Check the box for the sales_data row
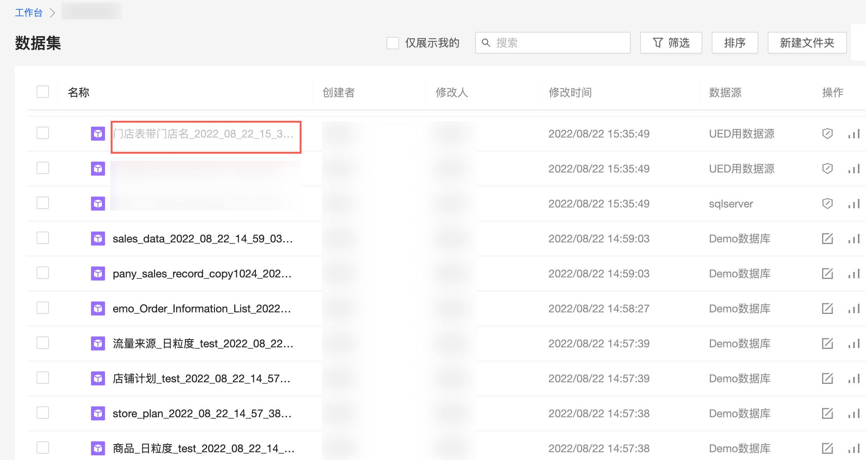868x460 pixels. pos(43,238)
